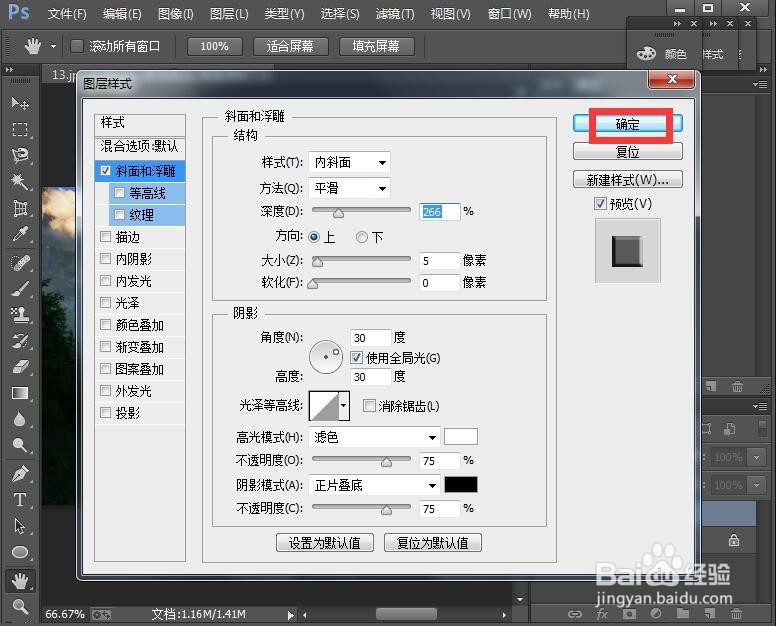
Task: Select the Eyedropper tool
Action: click(20, 234)
